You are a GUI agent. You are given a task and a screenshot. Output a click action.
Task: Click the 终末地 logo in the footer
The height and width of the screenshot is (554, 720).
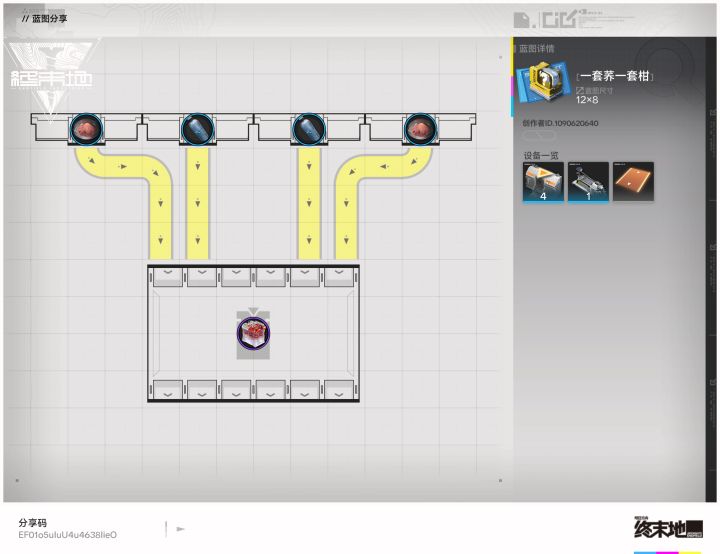(x=668, y=528)
